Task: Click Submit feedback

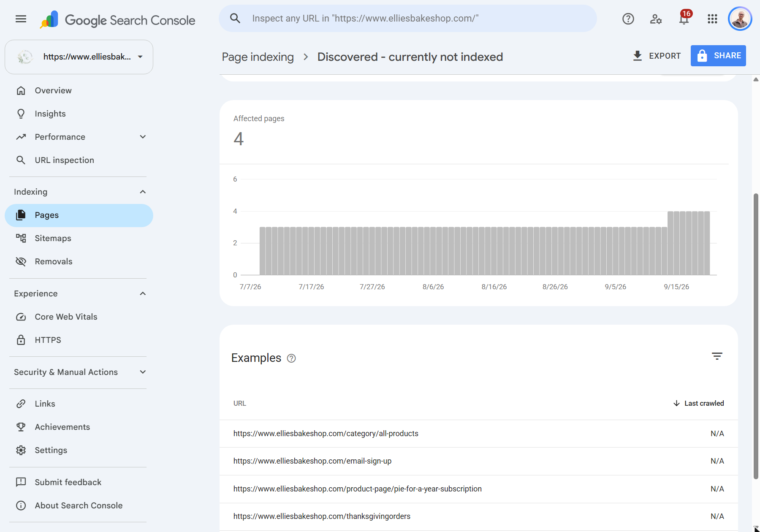Action: pos(79,482)
